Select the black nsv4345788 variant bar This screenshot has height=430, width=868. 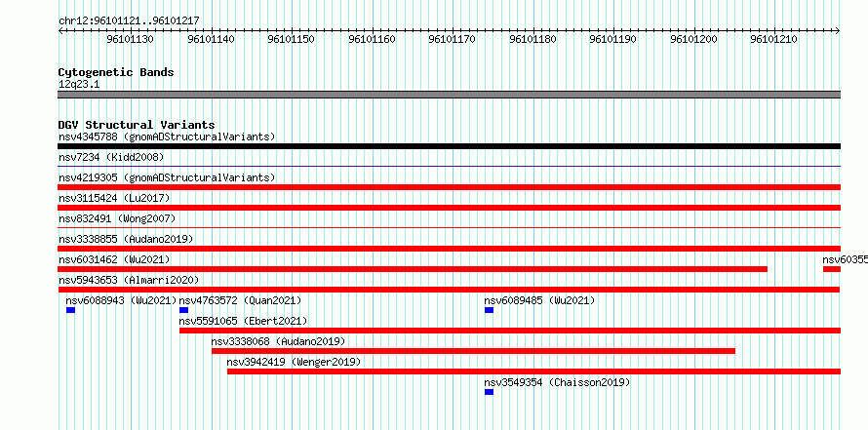(449, 146)
